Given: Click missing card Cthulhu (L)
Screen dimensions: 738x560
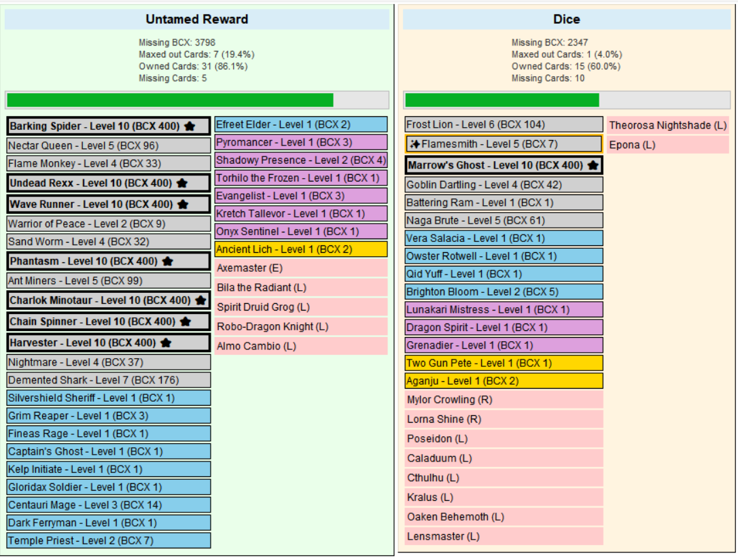Looking at the screenshot, I should pos(504,478).
